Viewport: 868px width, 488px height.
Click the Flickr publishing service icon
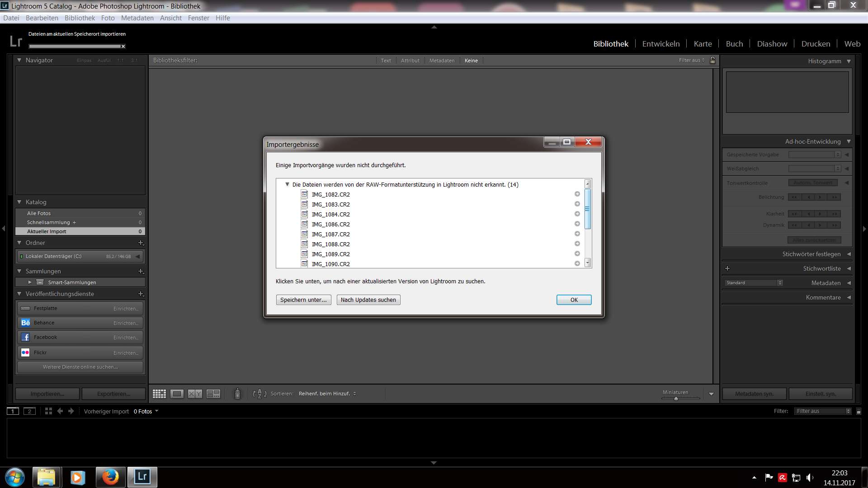point(26,352)
